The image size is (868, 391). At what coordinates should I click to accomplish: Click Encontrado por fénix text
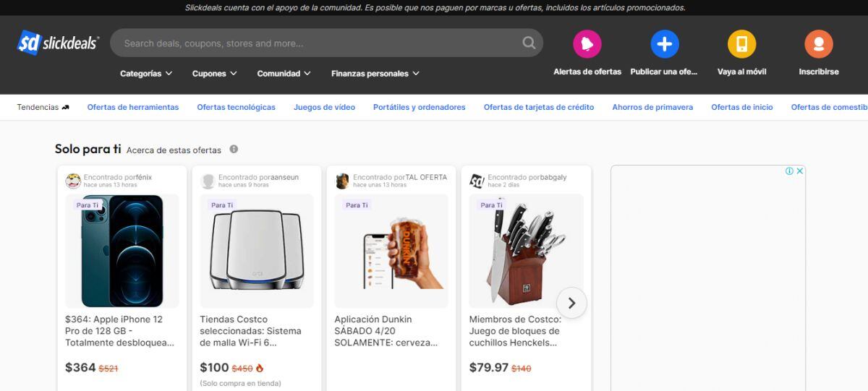[x=118, y=177]
